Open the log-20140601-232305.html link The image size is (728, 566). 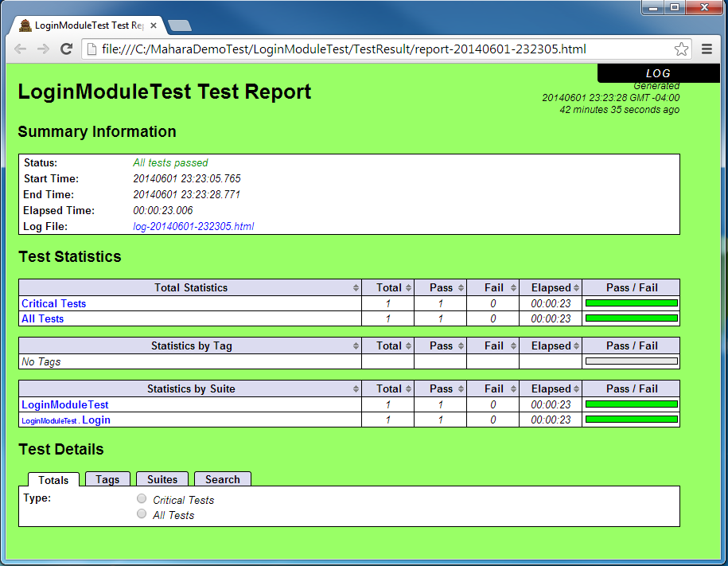pos(194,226)
